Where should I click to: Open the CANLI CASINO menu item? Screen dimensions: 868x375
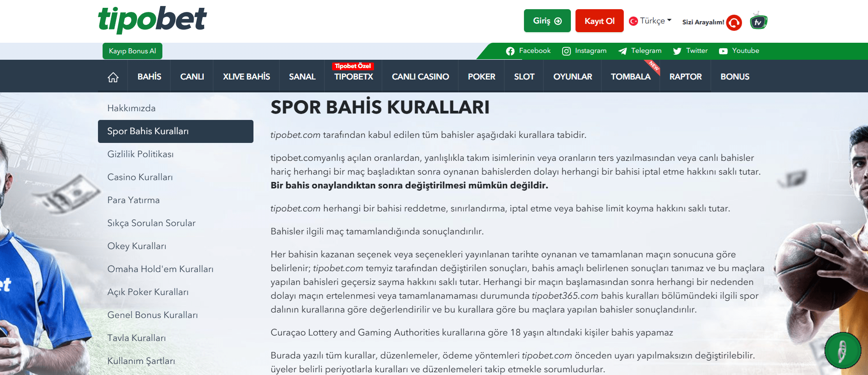click(420, 77)
